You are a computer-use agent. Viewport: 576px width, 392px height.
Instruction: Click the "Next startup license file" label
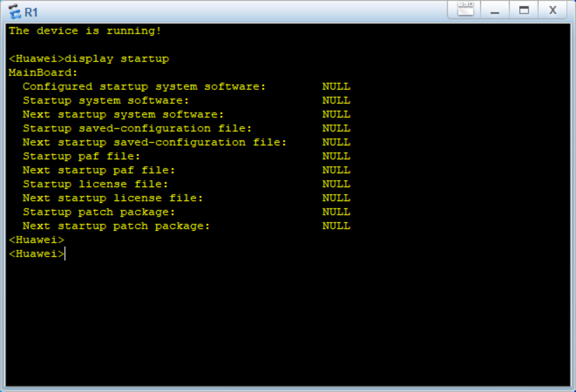[x=113, y=198]
